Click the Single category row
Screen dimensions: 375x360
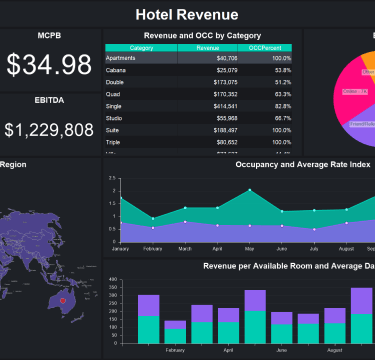(199, 106)
